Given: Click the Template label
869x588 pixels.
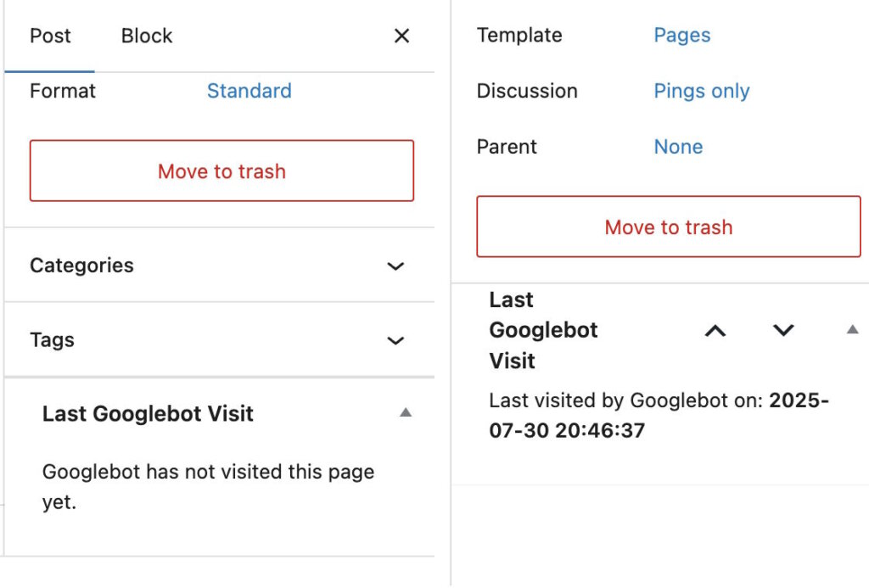Looking at the screenshot, I should [x=519, y=35].
